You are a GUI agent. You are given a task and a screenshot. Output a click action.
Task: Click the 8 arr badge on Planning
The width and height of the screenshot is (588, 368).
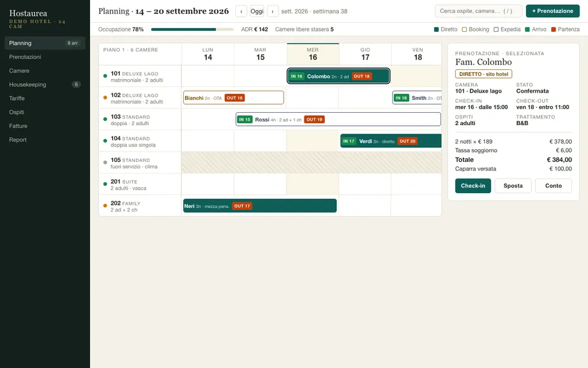click(72, 43)
